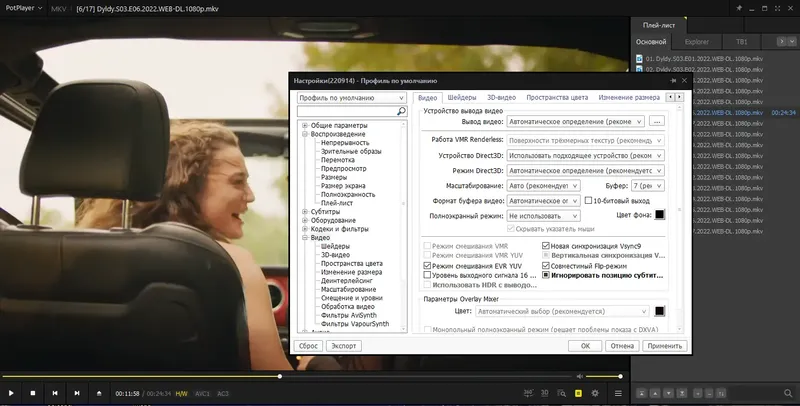Uncheck Новая синхронизация Vsync9
The width and height of the screenshot is (800, 406).
(546, 246)
